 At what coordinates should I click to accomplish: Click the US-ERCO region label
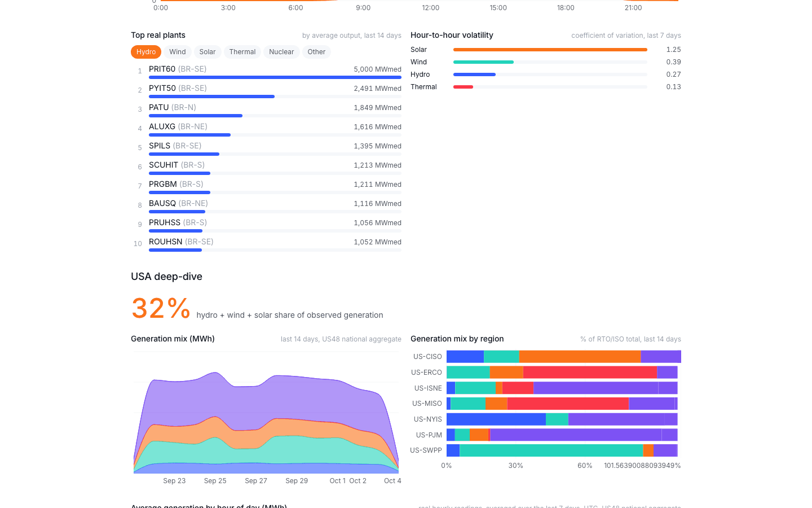tap(426, 373)
